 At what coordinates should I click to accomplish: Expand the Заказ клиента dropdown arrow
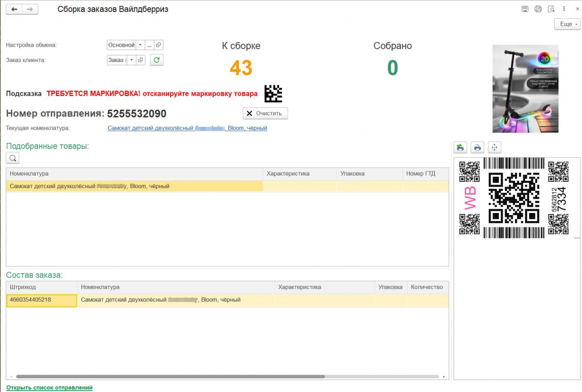[x=131, y=60]
